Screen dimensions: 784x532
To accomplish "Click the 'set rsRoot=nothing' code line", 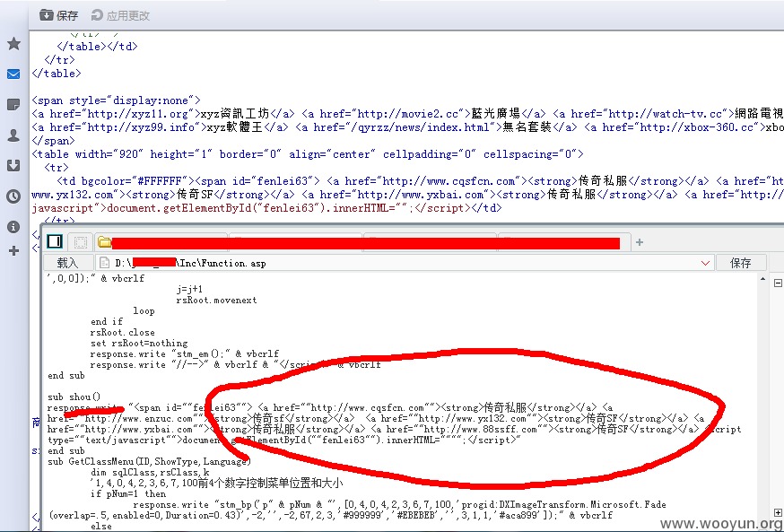I will (x=139, y=343).
